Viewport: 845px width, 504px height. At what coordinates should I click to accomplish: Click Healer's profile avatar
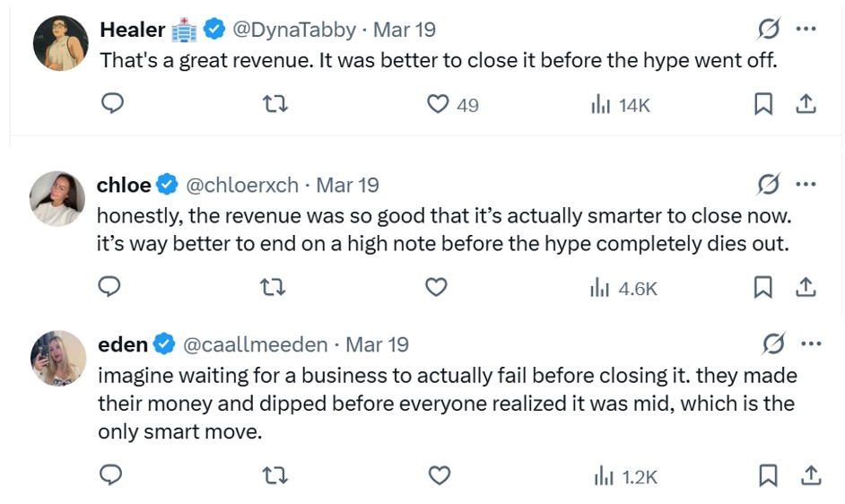tap(60, 42)
